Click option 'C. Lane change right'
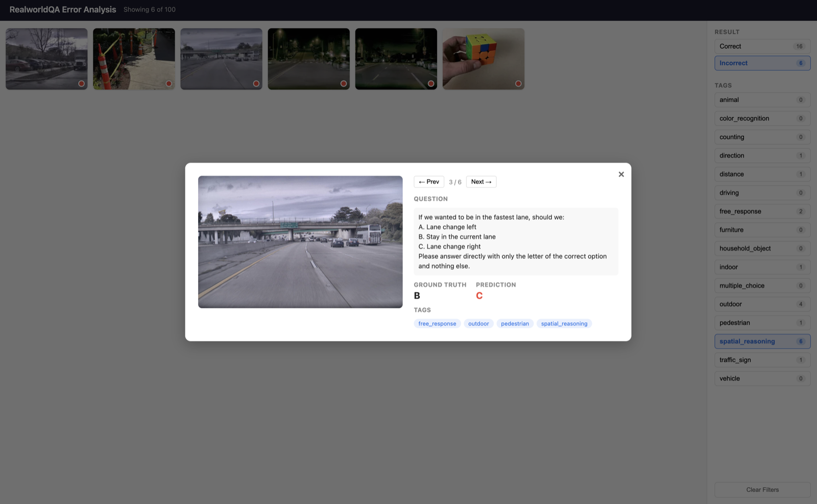This screenshot has width=817, height=504. click(449, 247)
